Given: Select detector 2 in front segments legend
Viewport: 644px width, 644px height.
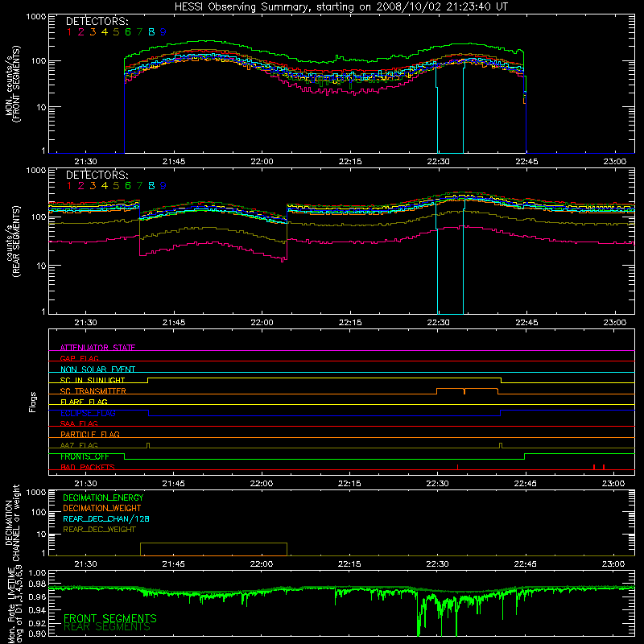Looking at the screenshot, I should (81, 32).
